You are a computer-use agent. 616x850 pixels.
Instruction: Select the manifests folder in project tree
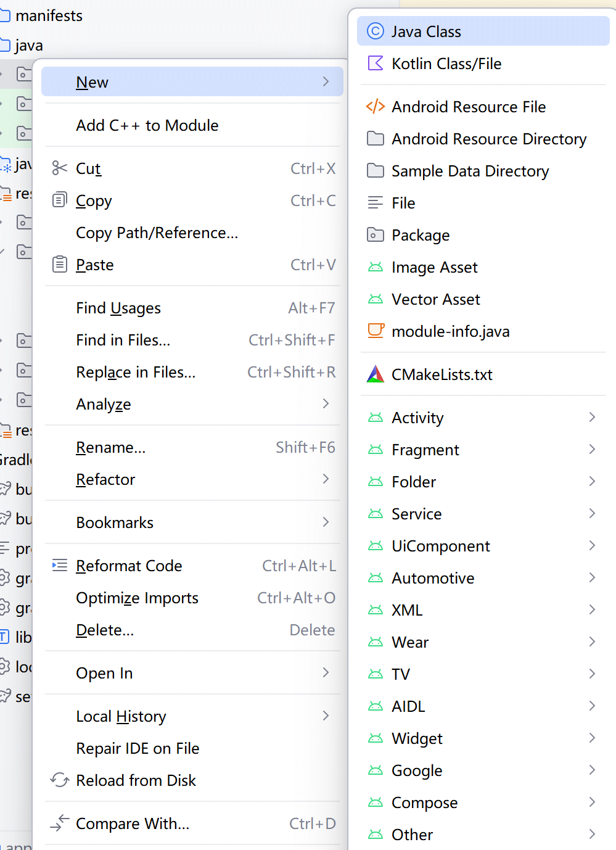[48, 15]
